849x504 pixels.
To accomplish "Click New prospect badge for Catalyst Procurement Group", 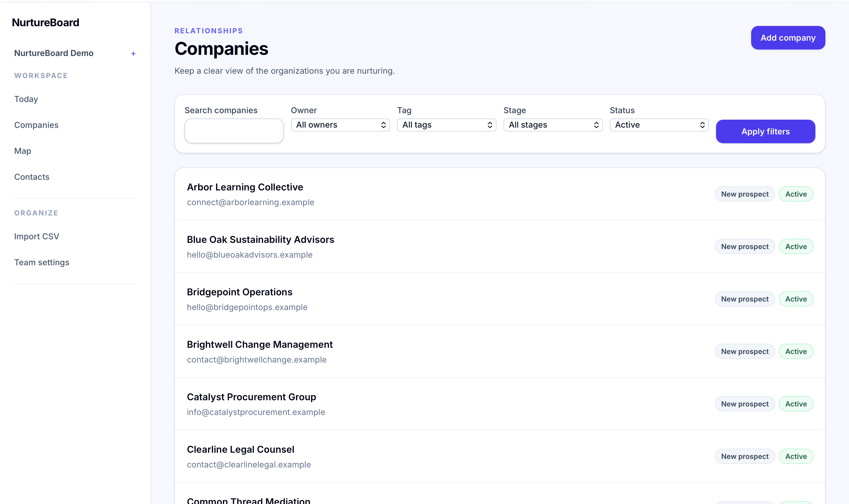I will coord(745,404).
